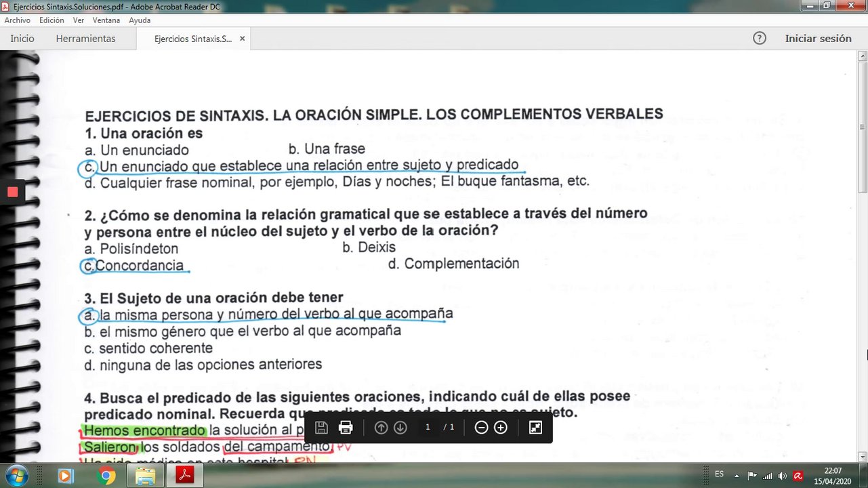Open the Ver menu
The height and width of the screenshot is (488, 868).
point(79,20)
